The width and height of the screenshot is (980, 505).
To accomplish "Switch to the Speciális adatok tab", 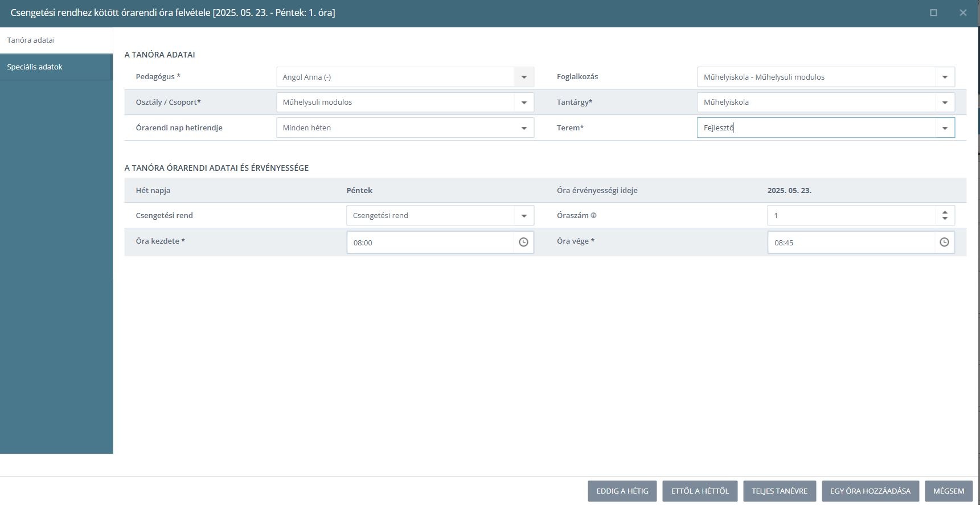I will 56,67.
